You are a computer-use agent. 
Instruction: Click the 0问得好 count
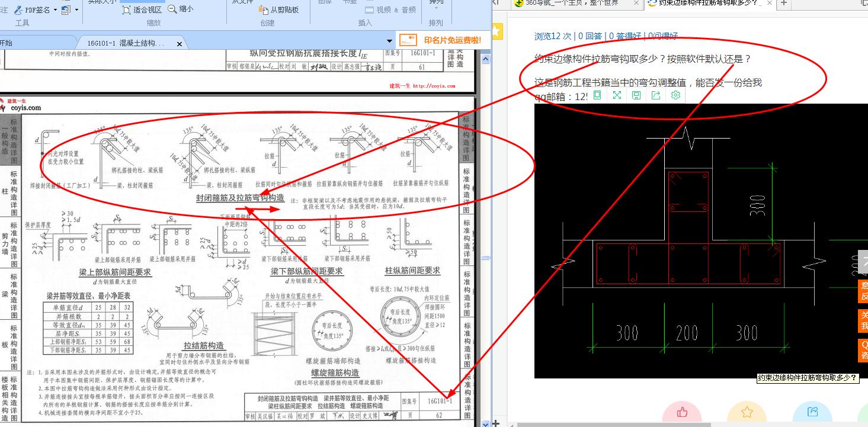pos(663,36)
